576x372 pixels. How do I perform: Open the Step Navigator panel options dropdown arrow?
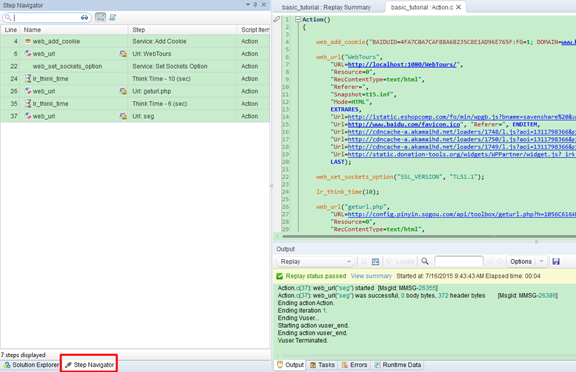point(248,4)
